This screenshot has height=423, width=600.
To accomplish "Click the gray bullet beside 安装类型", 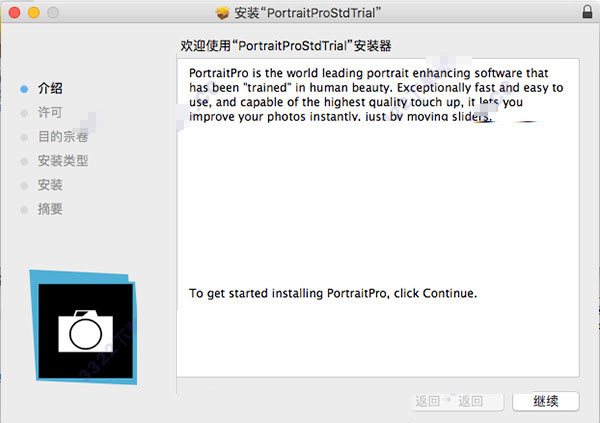I will [x=24, y=162].
